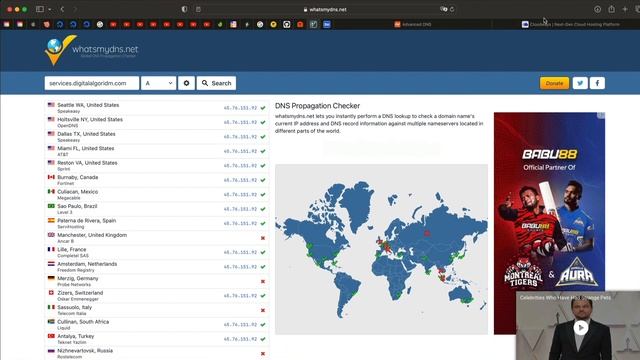Click the Swiss flag beside Zizers
This screenshot has height=360, width=640.
click(x=51, y=293)
